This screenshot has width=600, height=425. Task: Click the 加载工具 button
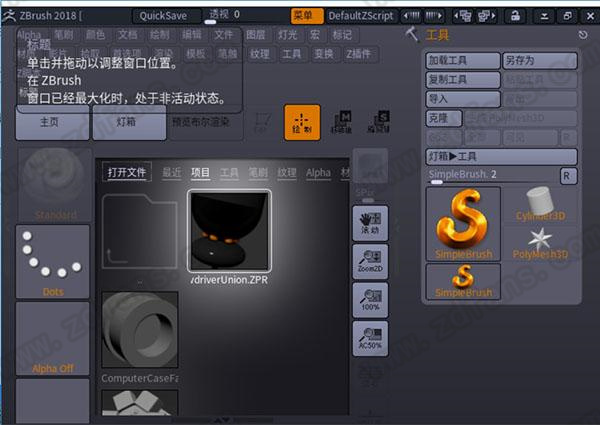pos(463,60)
